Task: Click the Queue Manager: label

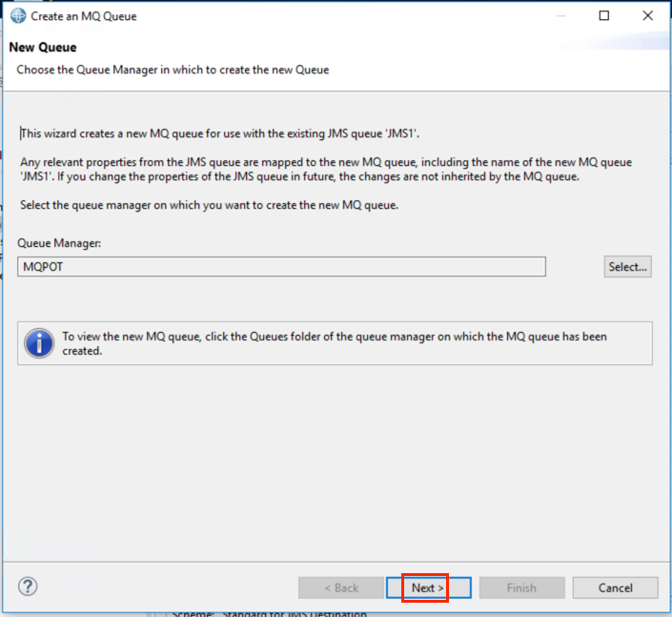Action: click(59, 243)
